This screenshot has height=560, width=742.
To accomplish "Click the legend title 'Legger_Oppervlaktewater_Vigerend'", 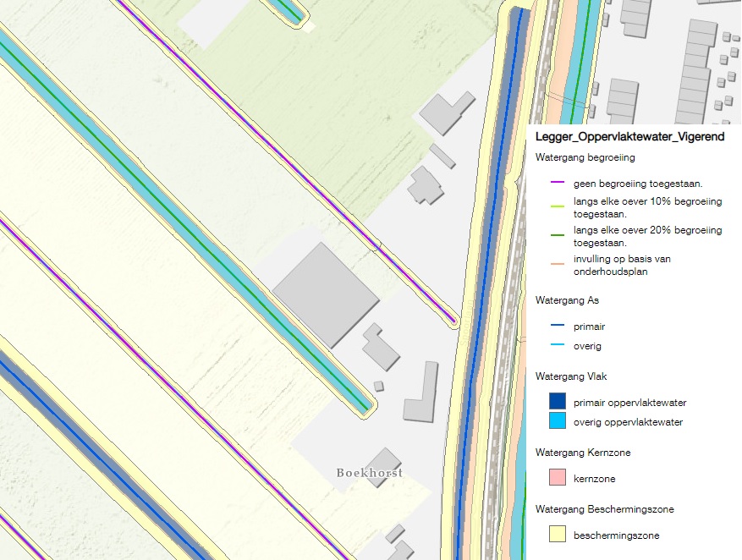I will pos(629,137).
